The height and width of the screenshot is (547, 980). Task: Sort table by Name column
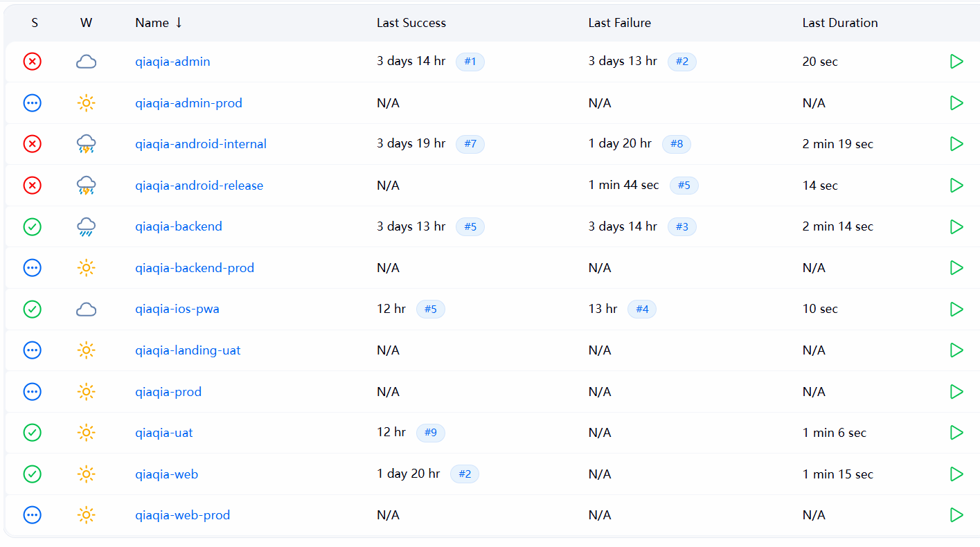coord(159,23)
